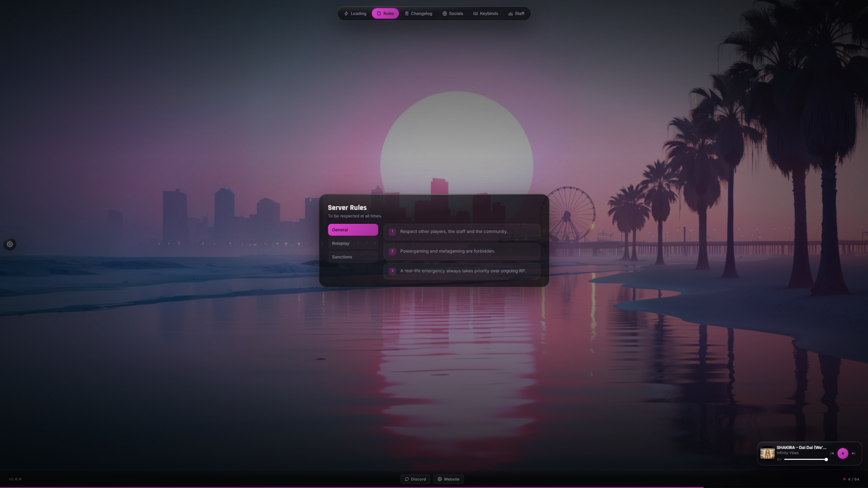This screenshot has height=488, width=868.
Task: Select the Rules tab
Action: (385, 13)
